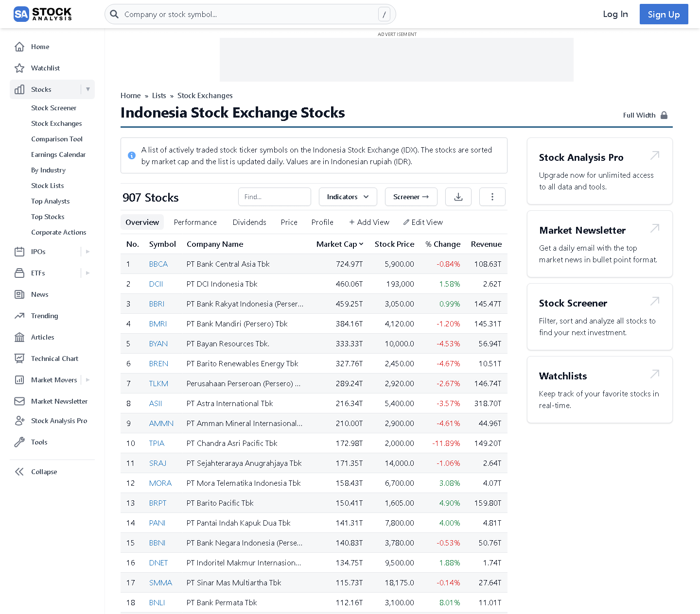Select the Overview tab
This screenshot has width=700, height=614.
[x=142, y=222]
